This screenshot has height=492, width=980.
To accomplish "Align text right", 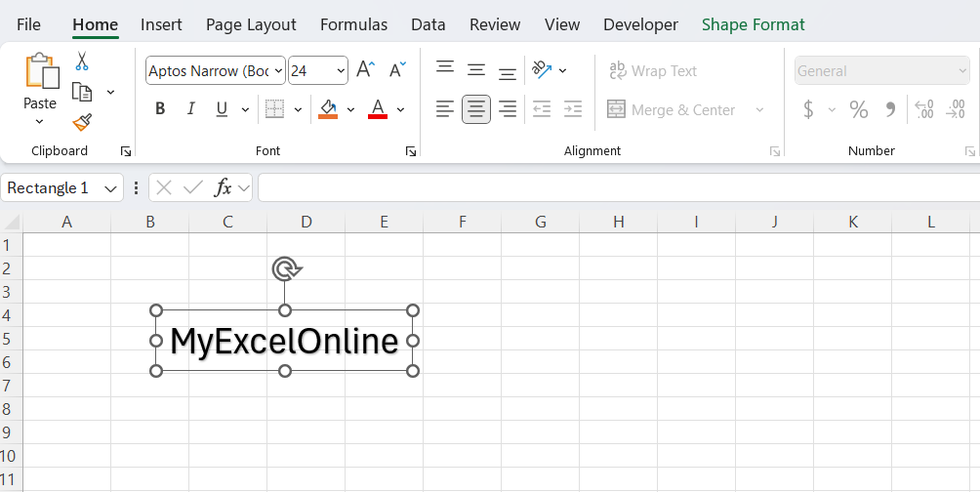I will point(508,109).
